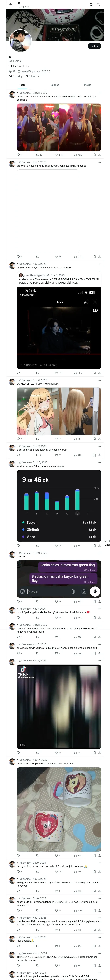
Task: Expand joined date details chevron
Action: pos(50,71)
